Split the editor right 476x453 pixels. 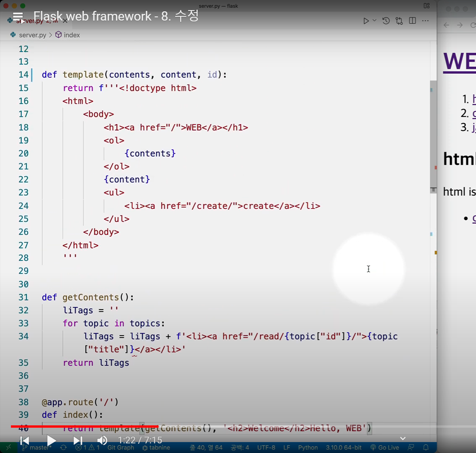pyautogui.click(x=412, y=21)
